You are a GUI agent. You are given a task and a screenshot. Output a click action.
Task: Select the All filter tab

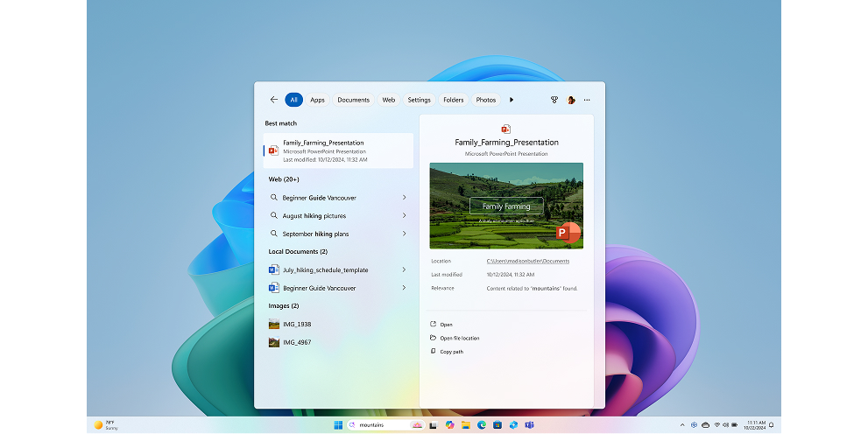tap(293, 100)
